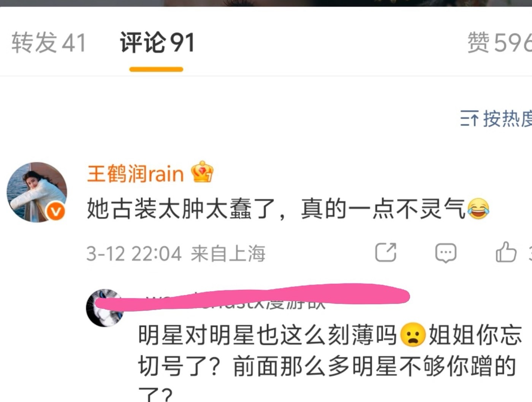Viewport: 532px width, 402px height.
Task: Click the sort arrow icon beside 按热度
Action: coord(469,119)
